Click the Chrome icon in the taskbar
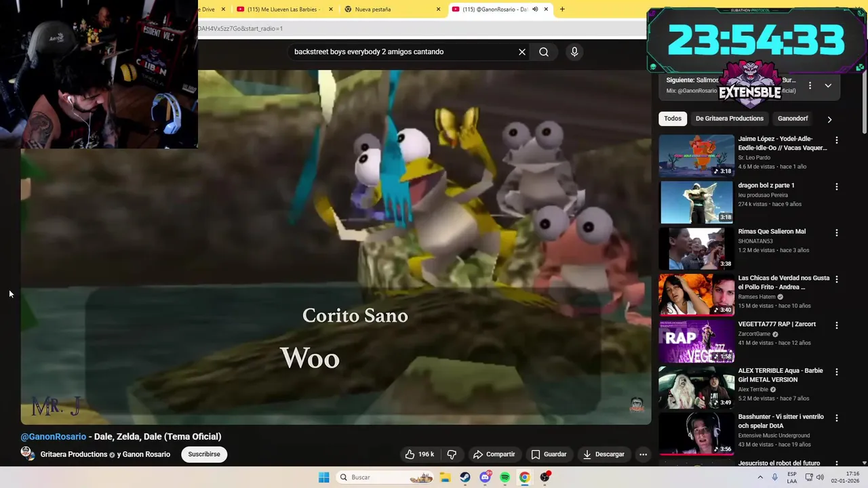 click(525, 477)
